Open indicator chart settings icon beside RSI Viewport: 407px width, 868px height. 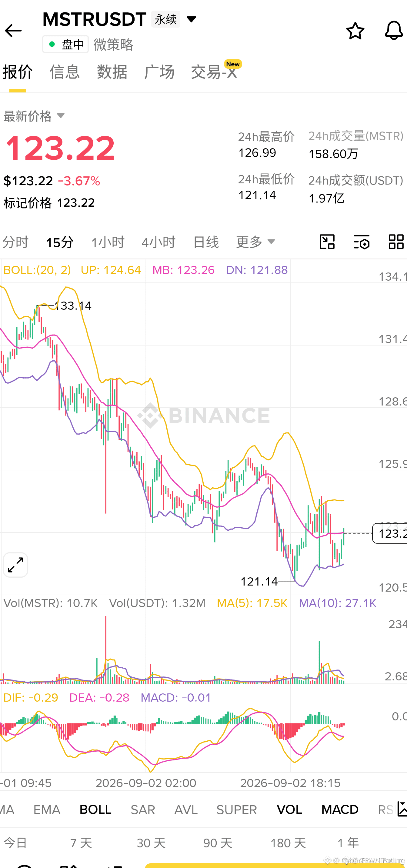coord(402,809)
